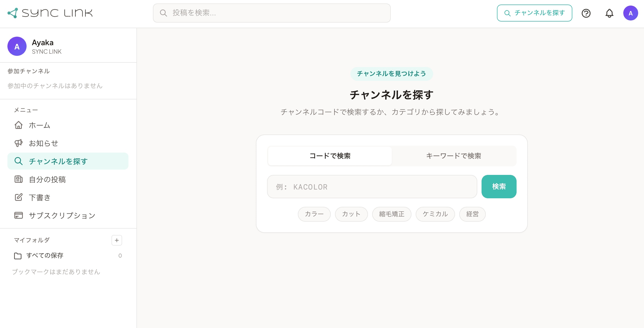Click Ayaka's profile avatar
The width and height of the screenshot is (644, 328).
click(x=631, y=13)
